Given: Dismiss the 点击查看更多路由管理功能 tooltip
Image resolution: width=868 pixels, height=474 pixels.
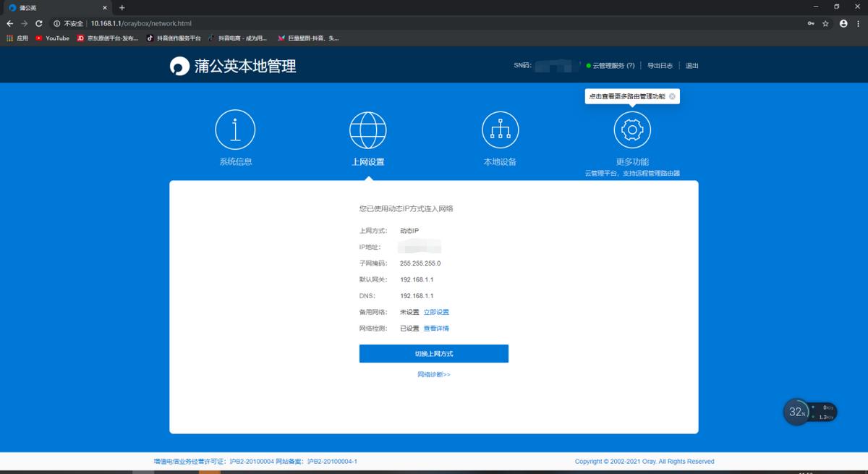Looking at the screenshot, I should coord(671,96).
